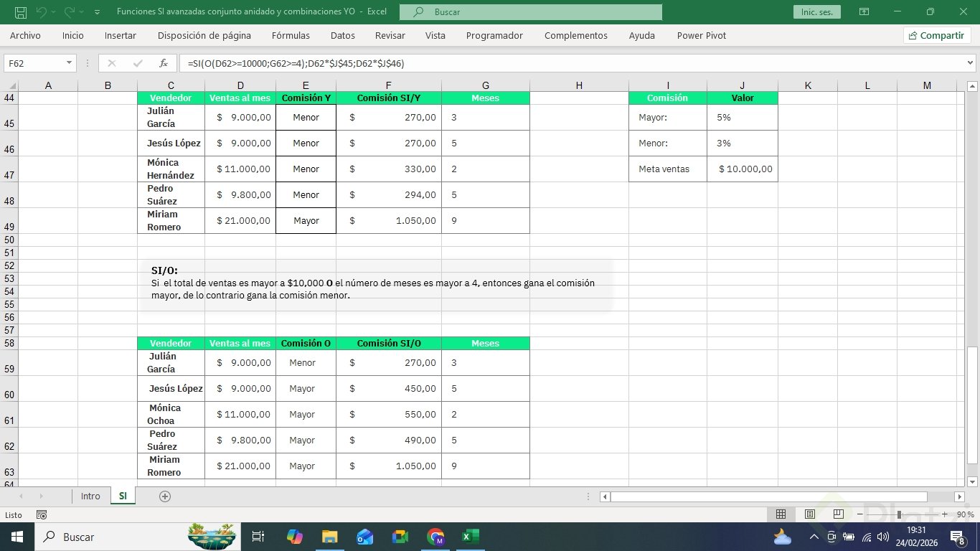Click the Comisión SI/O header cell

389,343
